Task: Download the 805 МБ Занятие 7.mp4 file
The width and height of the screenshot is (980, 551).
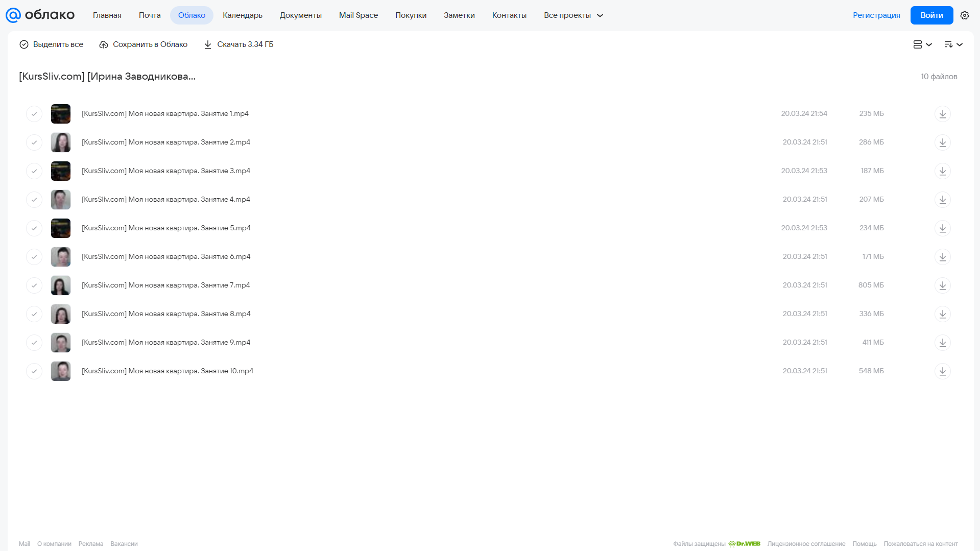Action: (x=942, y=285)
